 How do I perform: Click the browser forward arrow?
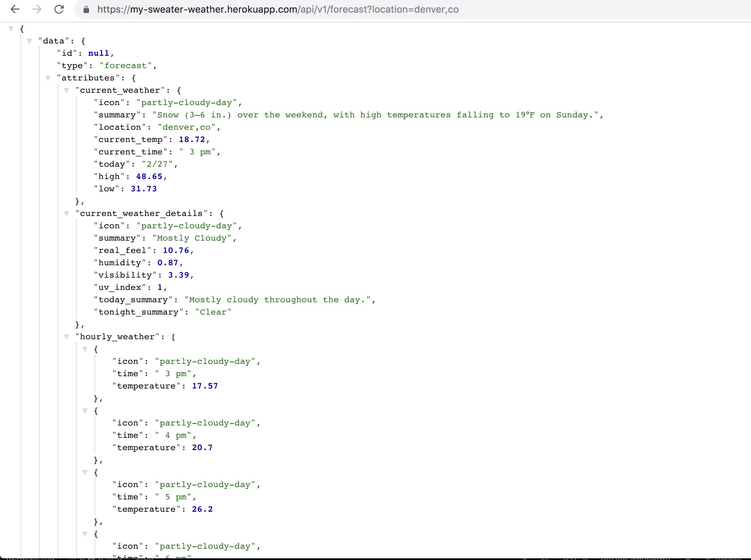[x=37, y=9]
